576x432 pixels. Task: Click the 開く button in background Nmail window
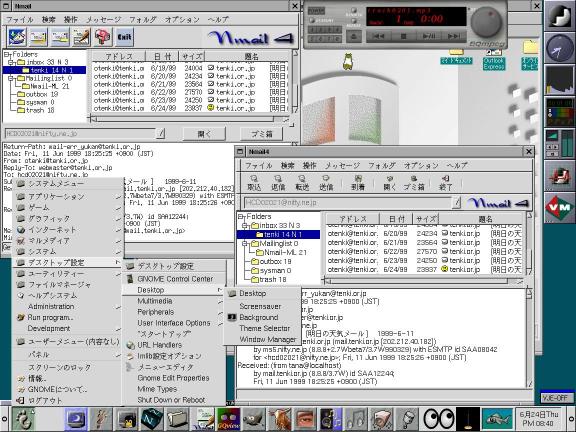pos(204,134)
